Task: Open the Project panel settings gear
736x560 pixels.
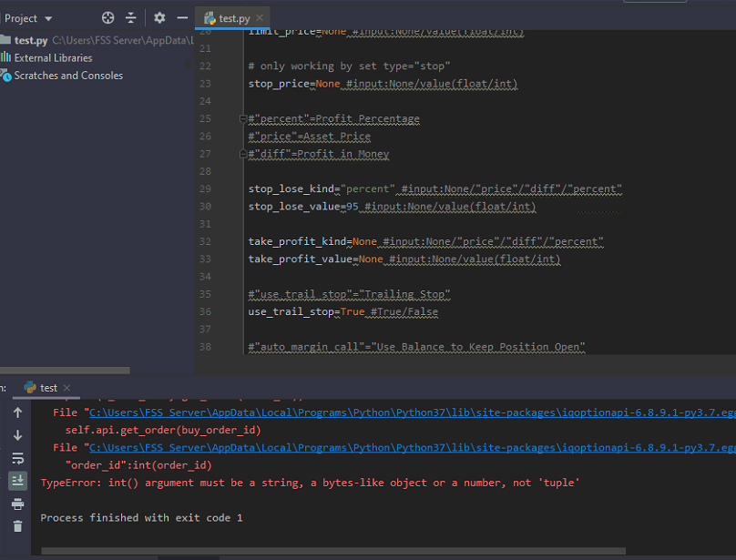Action: coord(158,16)
